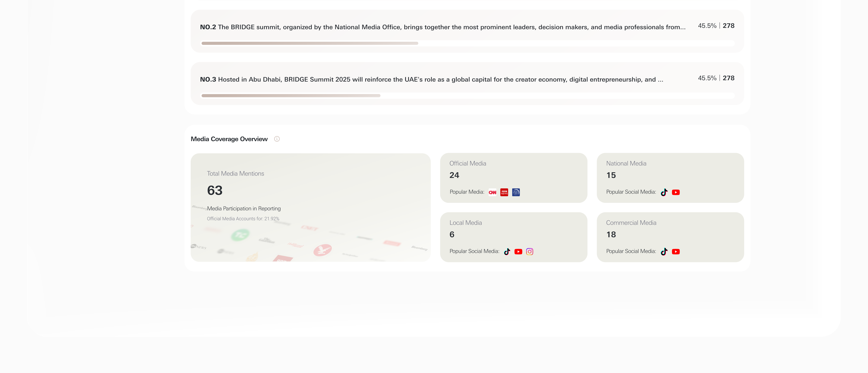Open the NO.3 Hosted in Abu Dhabi statement
Screen dimensions: 868x373
click(x=432, y=79)
